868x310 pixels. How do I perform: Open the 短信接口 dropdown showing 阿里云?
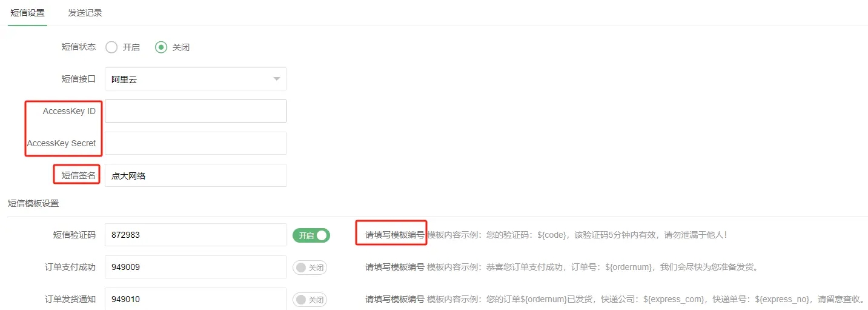(196, 79)
